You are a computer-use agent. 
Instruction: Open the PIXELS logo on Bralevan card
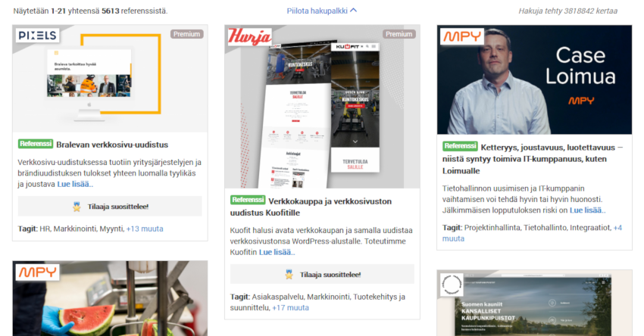[x=37, y=36]
